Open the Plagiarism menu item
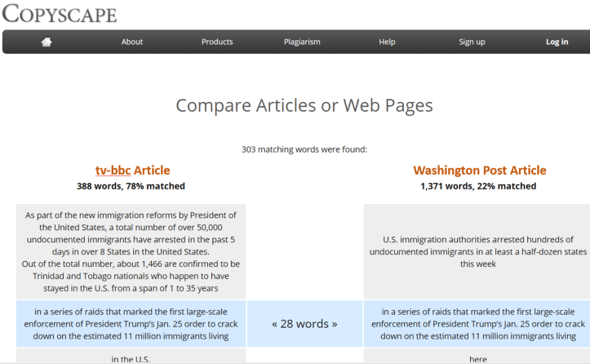The image size is (590, 364). coord(302,42)
